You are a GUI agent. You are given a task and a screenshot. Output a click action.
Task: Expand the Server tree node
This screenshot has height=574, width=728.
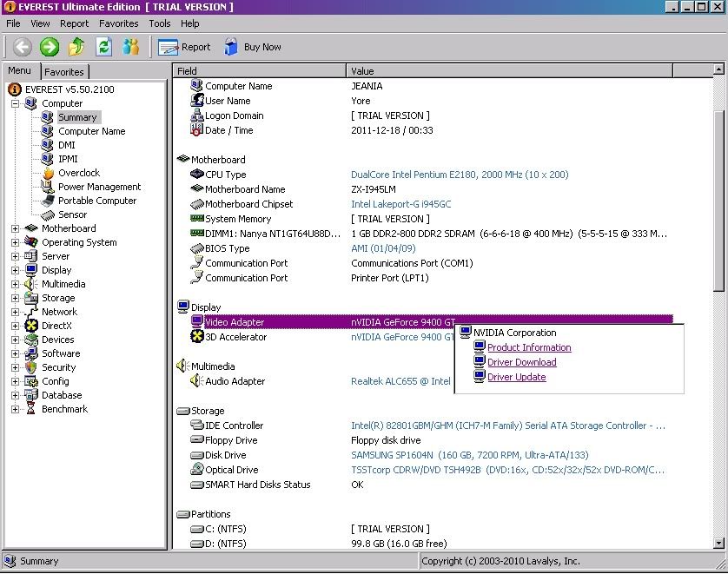pyautogui.click(x=16, y=256)
